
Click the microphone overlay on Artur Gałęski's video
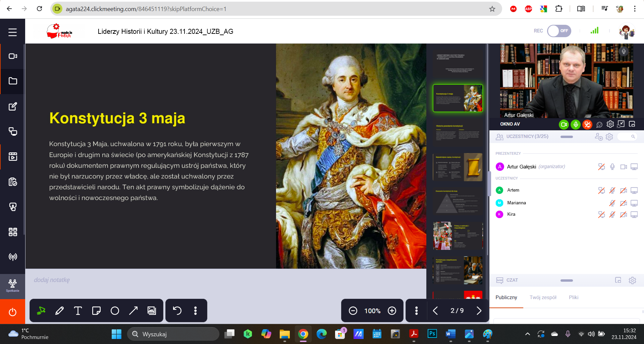[x=624, y=51]
